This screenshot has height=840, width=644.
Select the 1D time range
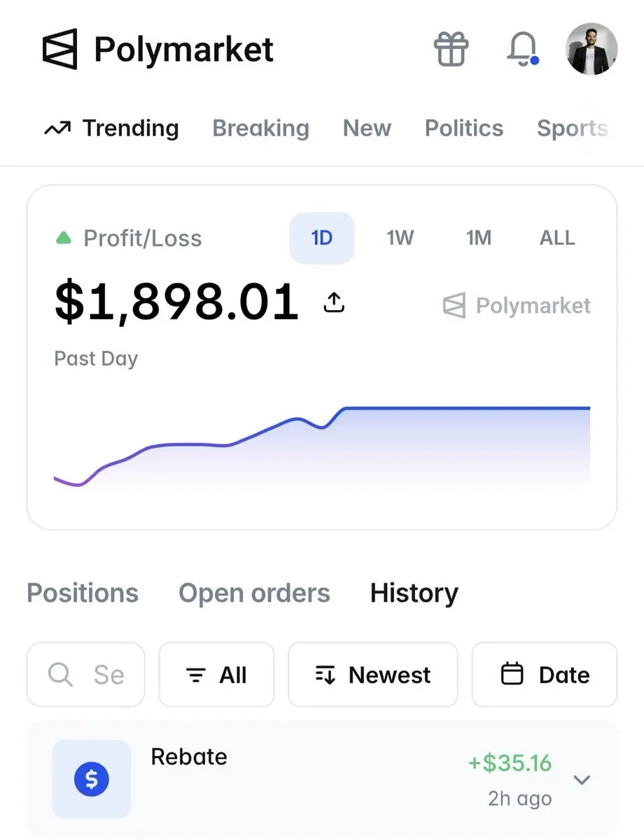[x=322, y=238]
